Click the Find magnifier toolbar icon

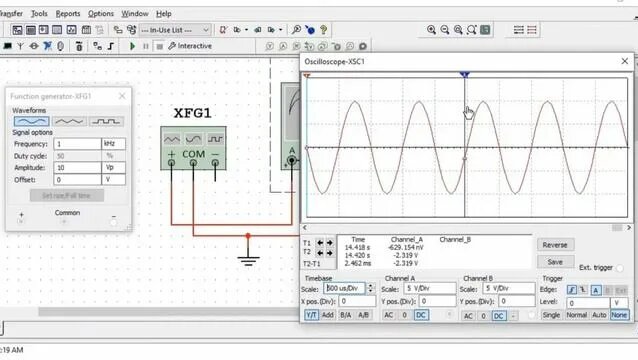coord(296,30)
